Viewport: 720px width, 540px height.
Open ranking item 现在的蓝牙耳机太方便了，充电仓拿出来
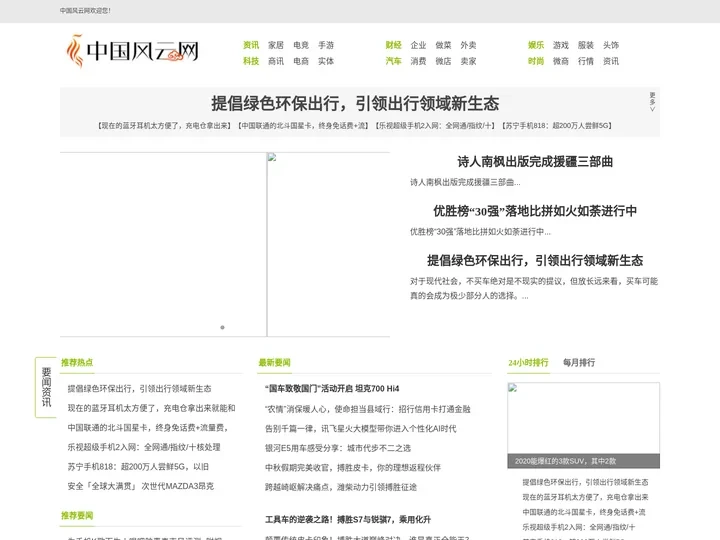(585, 497)
